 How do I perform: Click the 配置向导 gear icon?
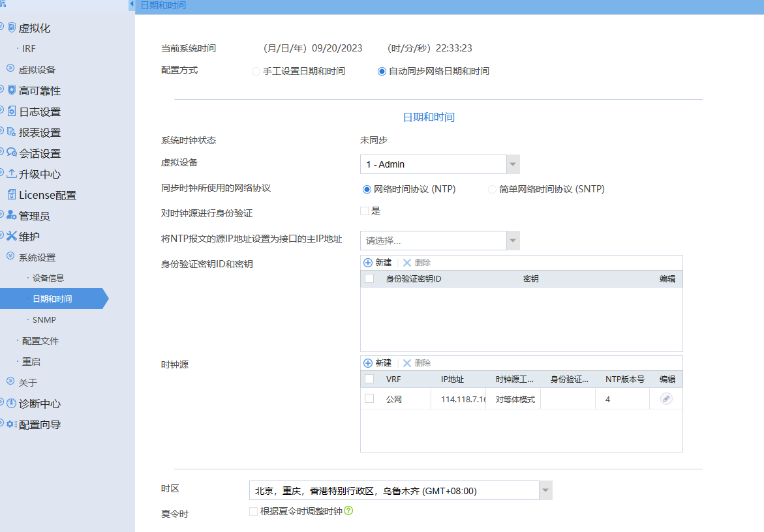12,424
